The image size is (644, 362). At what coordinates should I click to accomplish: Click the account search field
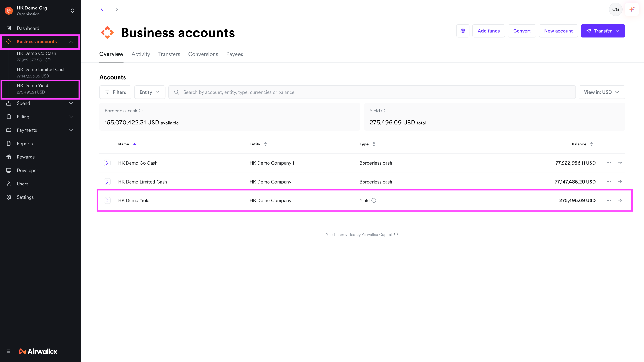[372, 92]
